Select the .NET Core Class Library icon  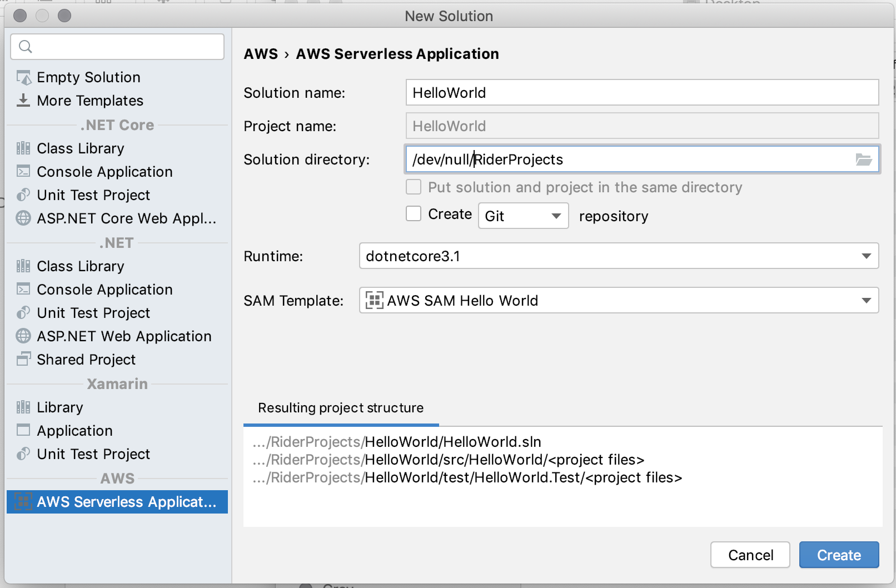pyautogui.click(x=23, y=148)
